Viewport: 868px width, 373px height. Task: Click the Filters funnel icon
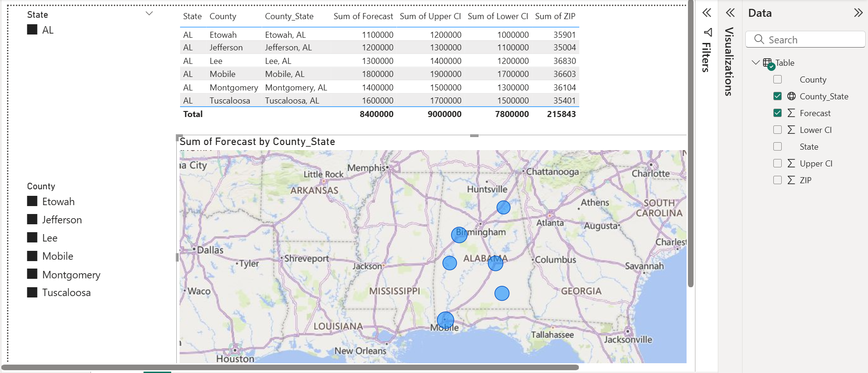click(x=708, y=32)
